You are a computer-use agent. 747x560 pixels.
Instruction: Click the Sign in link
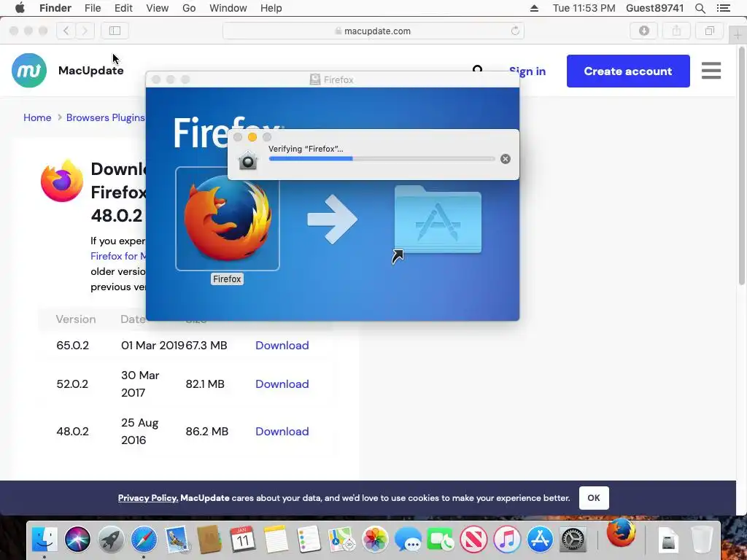click(527, 71)
